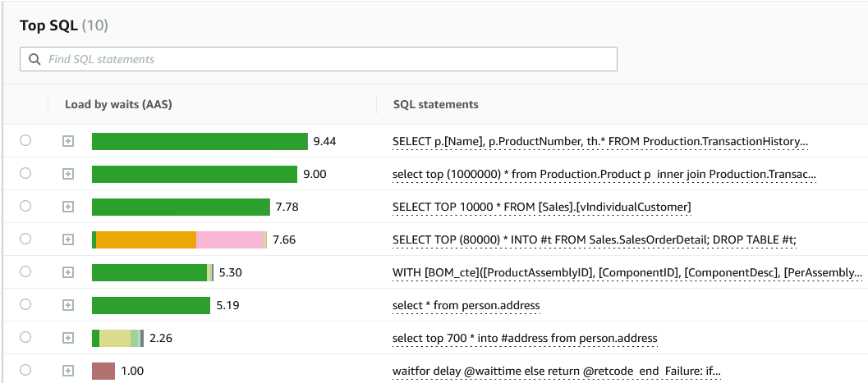Viewport: 868px width, 383px height.
Task: Select radio button for SELECT TOP 10000 row
Action: [x=25, y=206]
